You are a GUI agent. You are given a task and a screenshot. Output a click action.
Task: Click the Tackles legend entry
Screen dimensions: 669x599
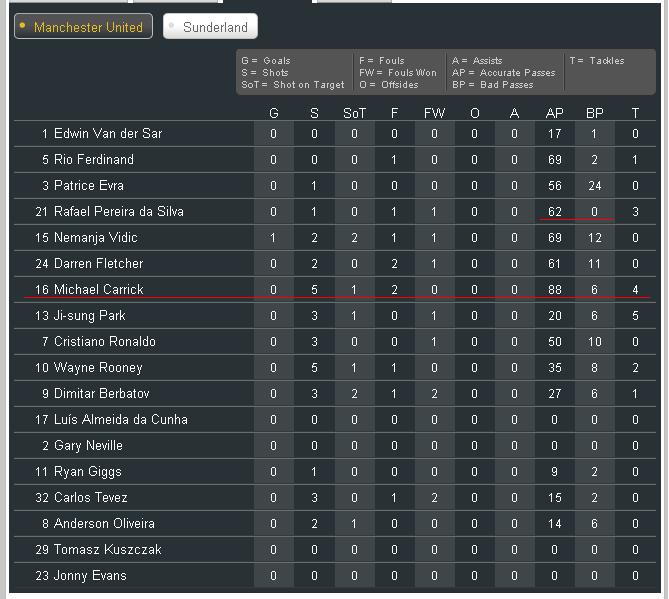click(597, 61)
